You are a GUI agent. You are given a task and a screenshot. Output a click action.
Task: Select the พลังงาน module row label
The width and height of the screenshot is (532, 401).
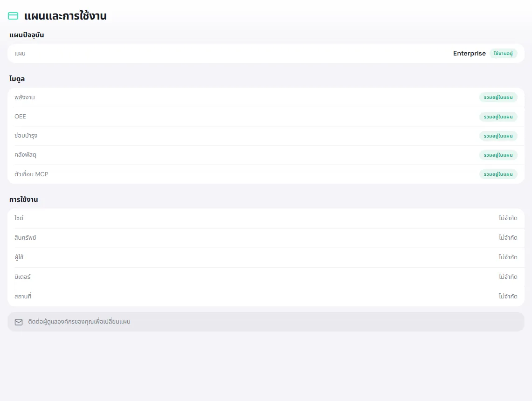[x=24, y=97]
